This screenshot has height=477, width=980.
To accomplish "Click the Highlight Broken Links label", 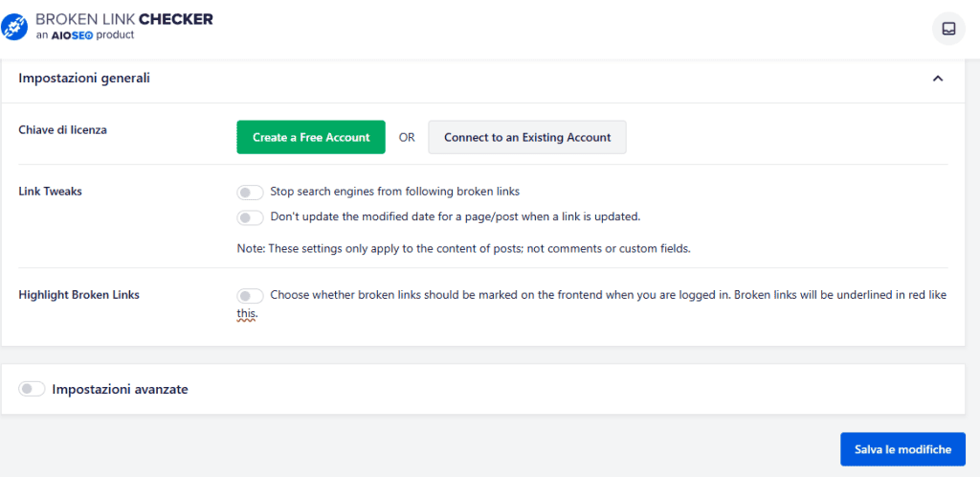I will (78, 295).
